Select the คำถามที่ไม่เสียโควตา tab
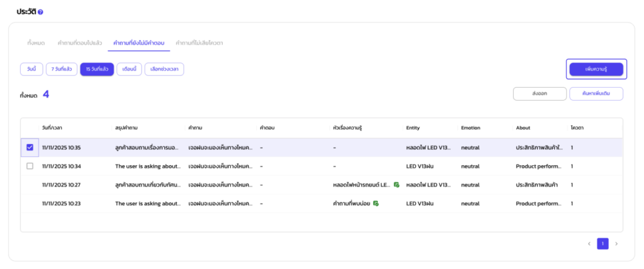Screen dimensions: 644x269 pos(199,43)
